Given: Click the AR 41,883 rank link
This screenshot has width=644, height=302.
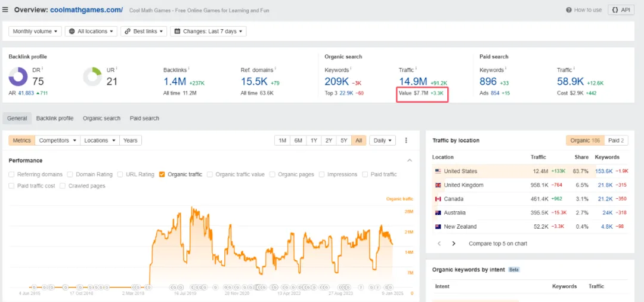Looking at the screenshot, I should coord(25,93).
